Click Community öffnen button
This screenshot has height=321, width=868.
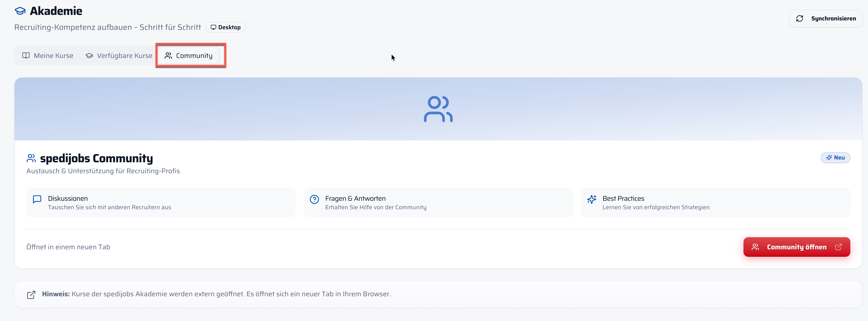point(797,247)
